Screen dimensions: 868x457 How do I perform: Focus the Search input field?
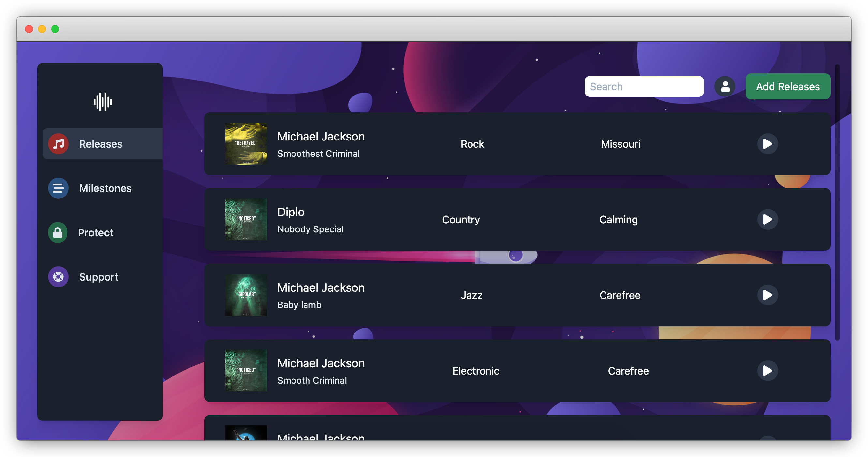644,87
